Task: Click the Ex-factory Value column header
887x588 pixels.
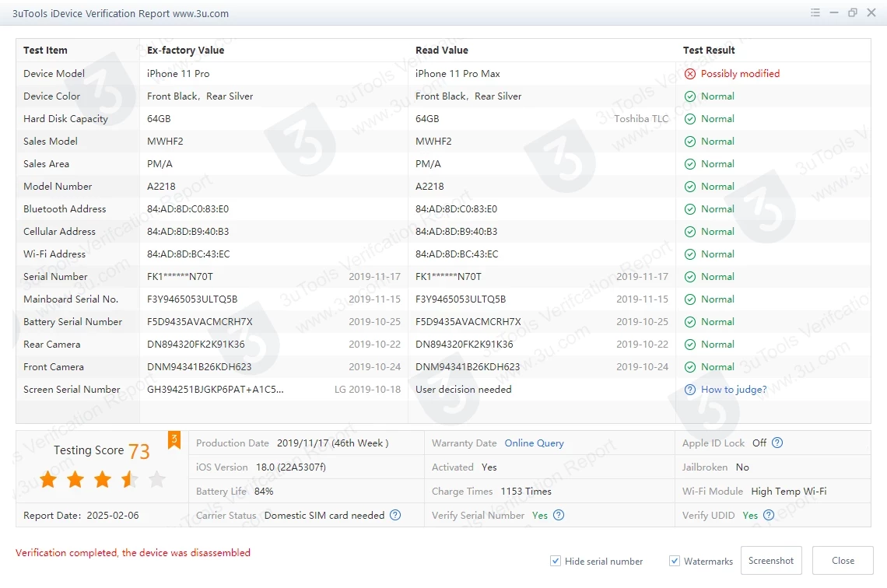Action: coord(185,51)
